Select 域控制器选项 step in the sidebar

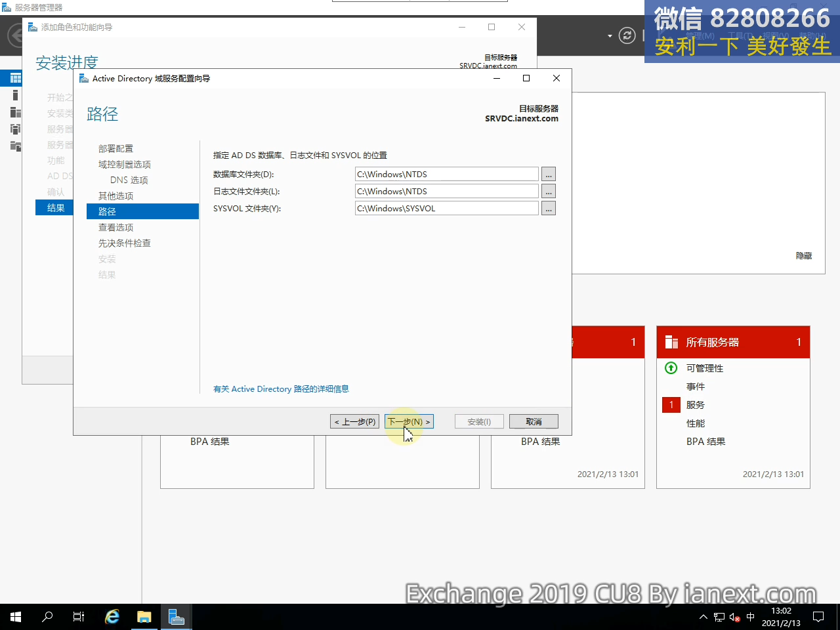[x=125, y=164]
